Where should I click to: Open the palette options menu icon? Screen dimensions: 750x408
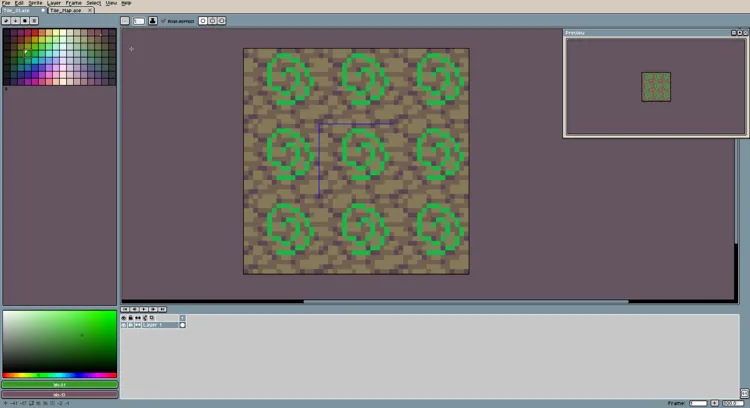click(34, 21)
